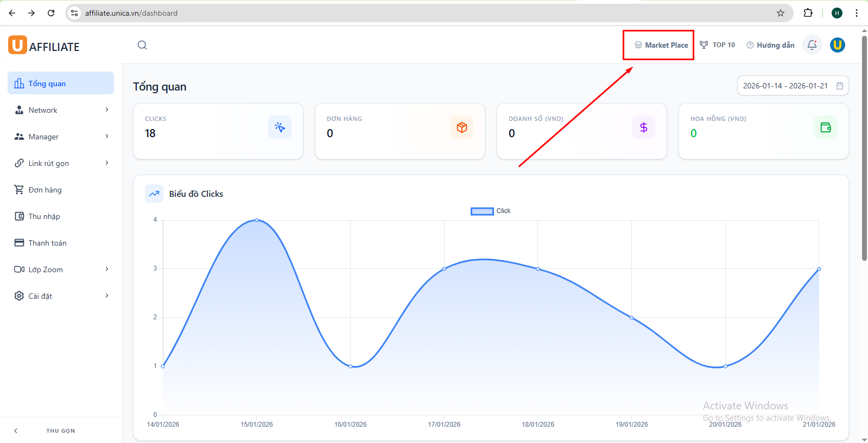Click the Clicks card cursor icon
Viewport: 868px width, 443px height.
tap(280, 127)
